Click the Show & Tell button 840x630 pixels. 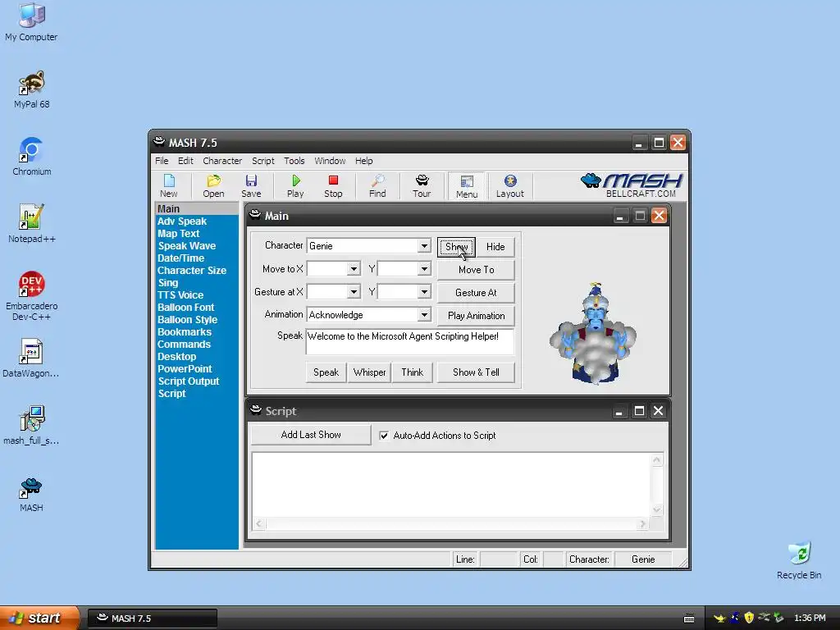click(x=477, y=372)
